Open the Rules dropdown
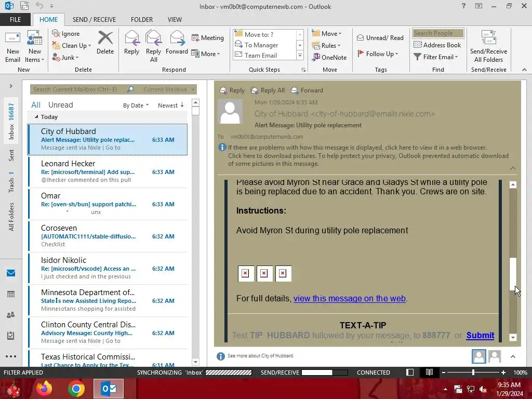 pyautogui.click(x=326, y=46)
